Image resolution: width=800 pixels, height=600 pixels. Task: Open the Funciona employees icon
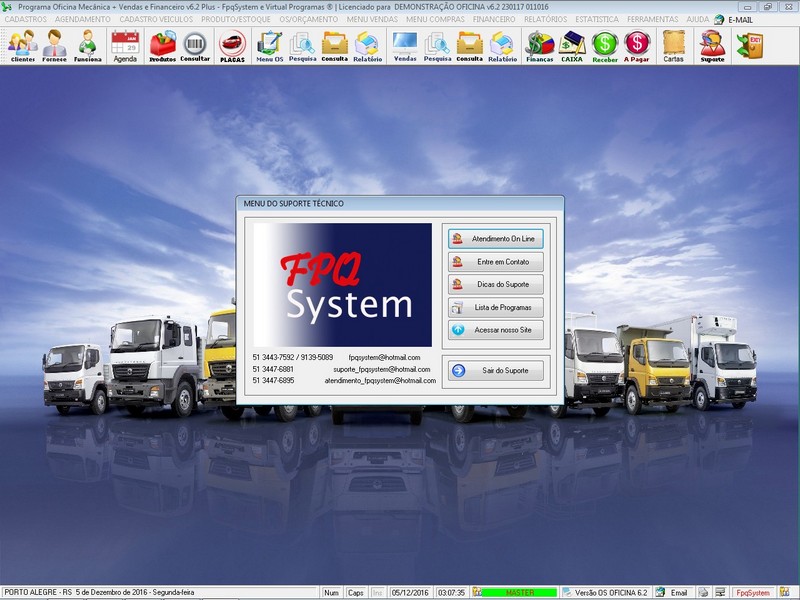[88, 46]
